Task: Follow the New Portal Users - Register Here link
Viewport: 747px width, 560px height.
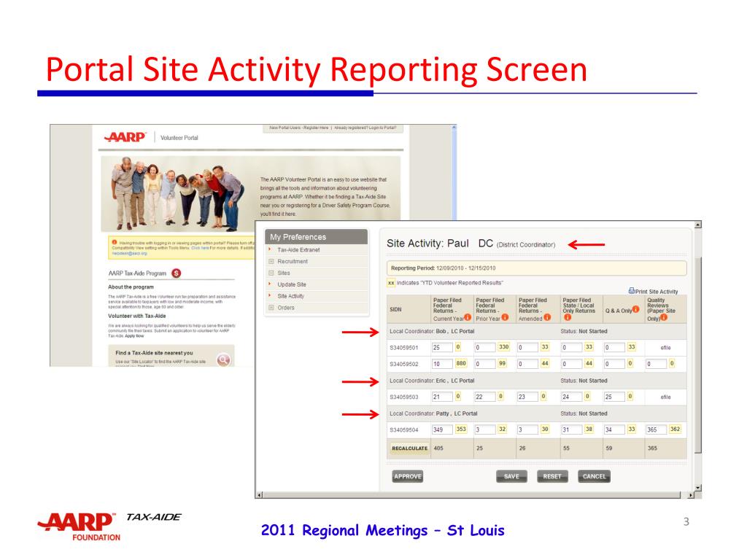Action: pos(298,128)
